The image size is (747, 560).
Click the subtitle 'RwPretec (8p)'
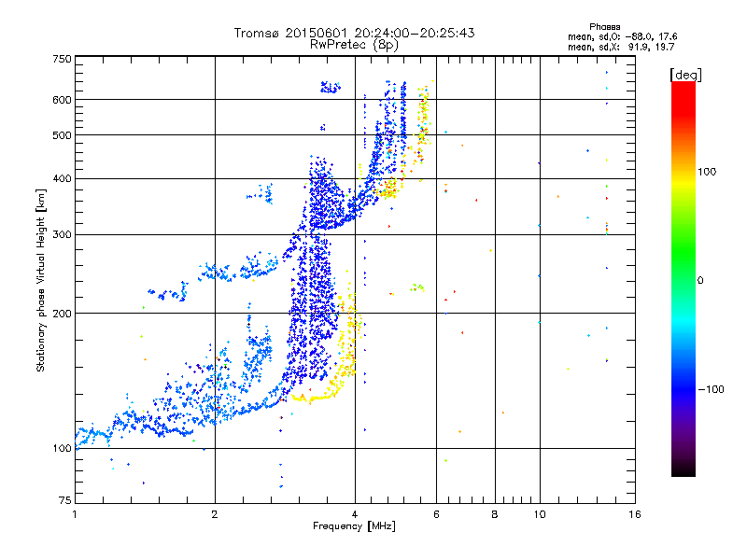click(354, 45)
